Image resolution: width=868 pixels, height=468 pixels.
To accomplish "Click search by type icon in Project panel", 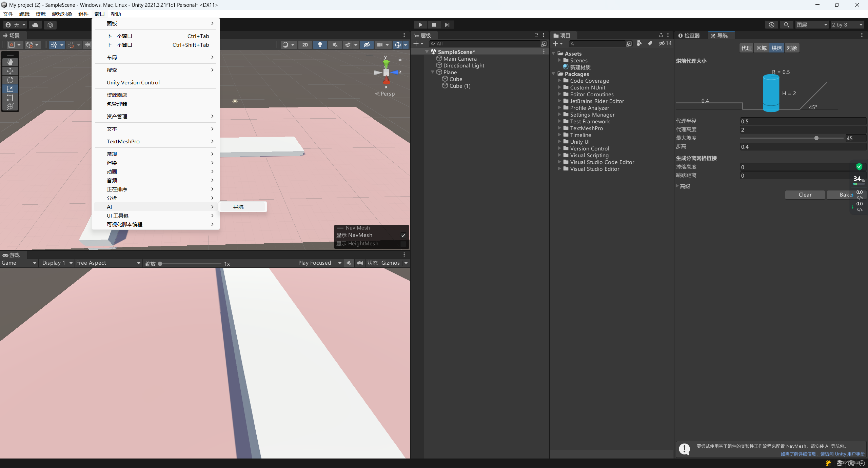I will pos(639,43).
